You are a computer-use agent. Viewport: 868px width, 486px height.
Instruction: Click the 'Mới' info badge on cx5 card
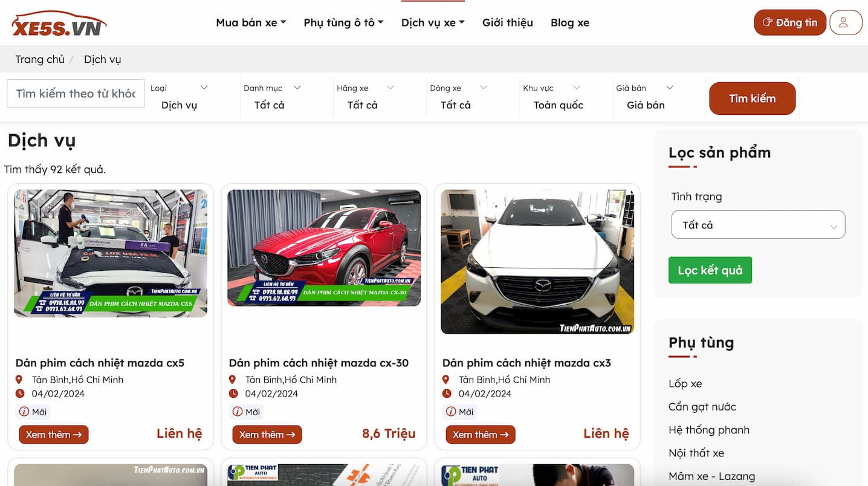pyautogui.click(x=33, y=412)
